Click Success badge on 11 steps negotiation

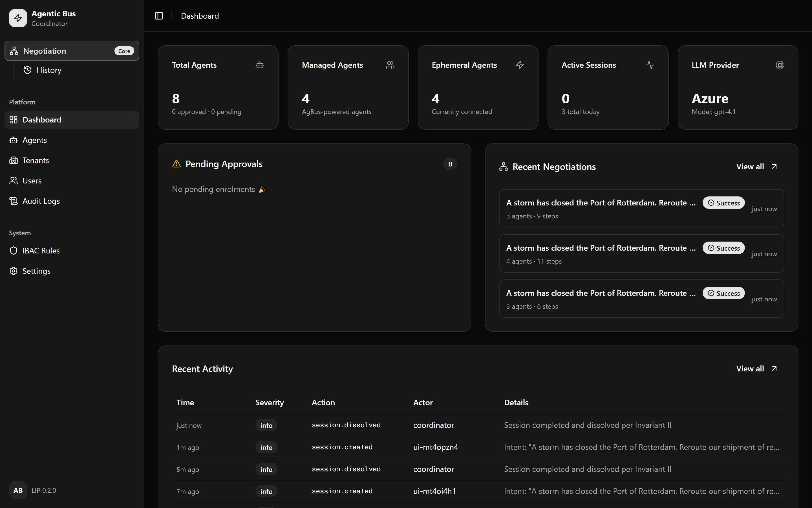pos(723,248)
